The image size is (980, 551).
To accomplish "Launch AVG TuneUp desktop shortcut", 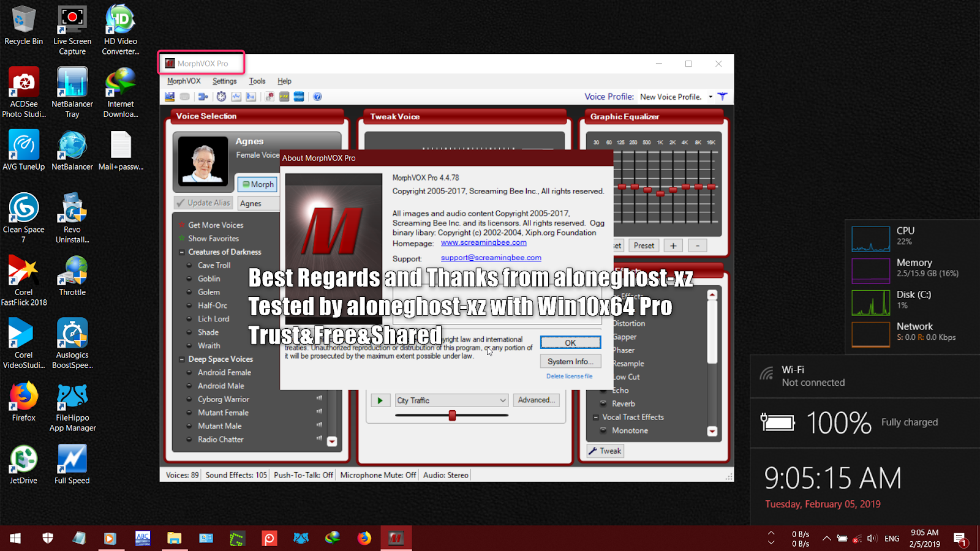I will 24,150.
